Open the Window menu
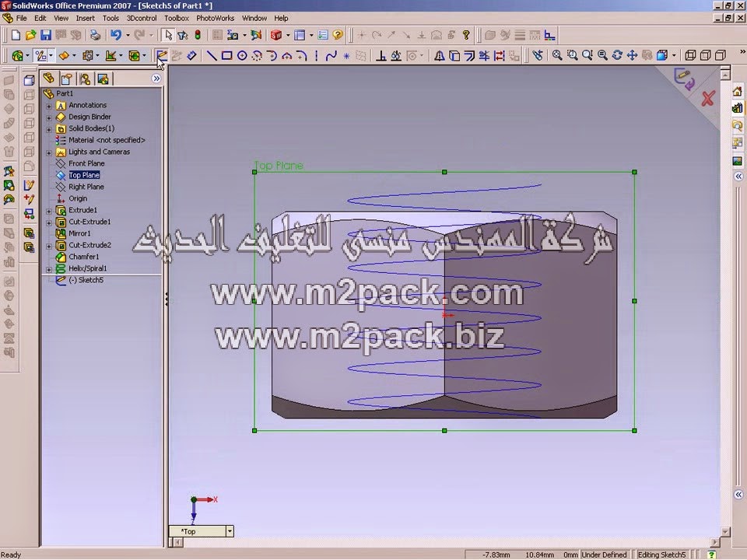Screen dimensions: 747x560 tap(254, 18)
